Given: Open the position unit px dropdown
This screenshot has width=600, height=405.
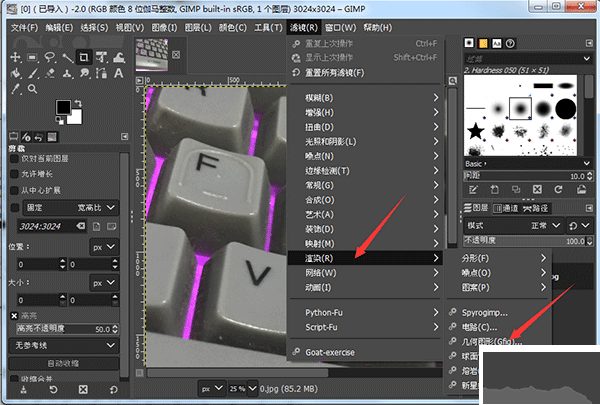Looking at the screenshot, I should click(x=104, y=247).
